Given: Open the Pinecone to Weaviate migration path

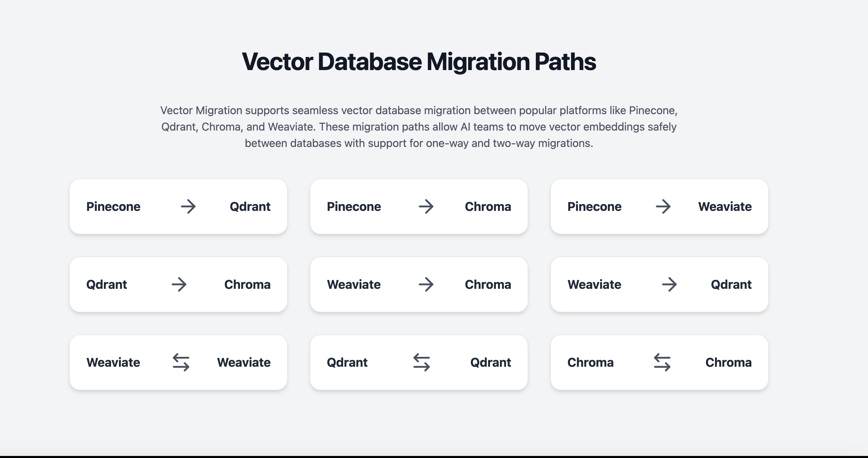Looking at the screenshot, I should pyautogui.click(x=660, y=206).
